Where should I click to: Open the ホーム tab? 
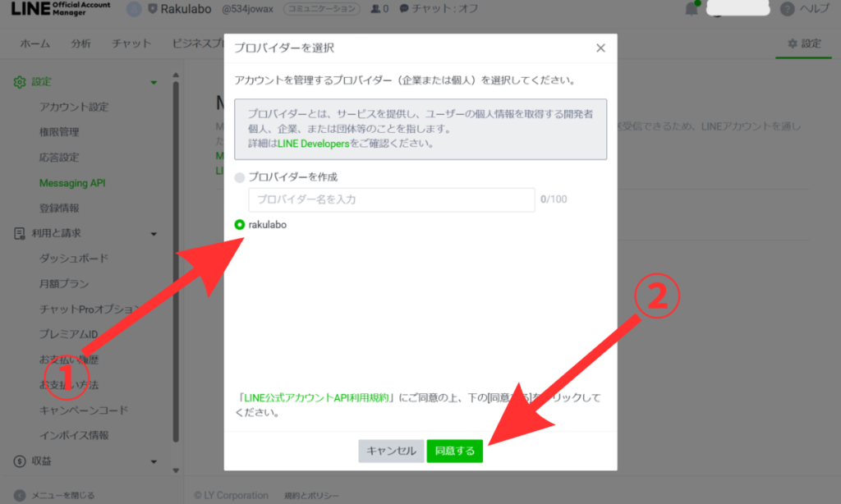coord(34,44)
